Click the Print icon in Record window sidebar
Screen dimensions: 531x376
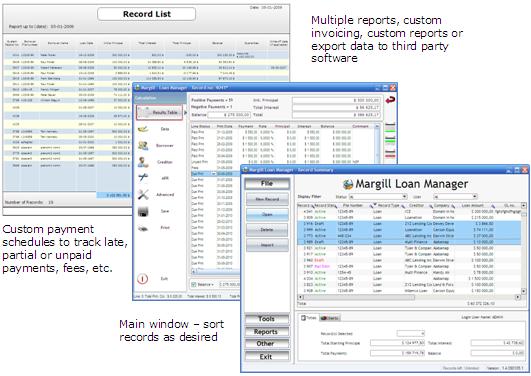[143, 228]
